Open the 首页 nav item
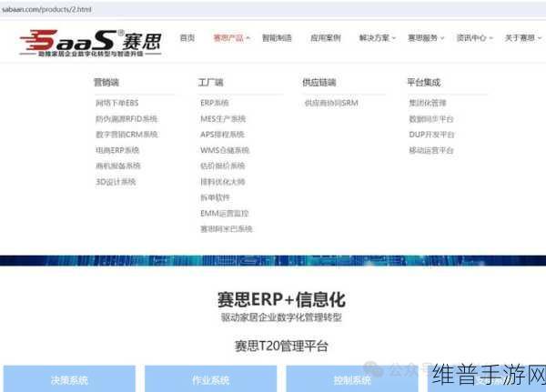Image resolution: width=546 pixels, height=392 pixels. pos(187,37)
